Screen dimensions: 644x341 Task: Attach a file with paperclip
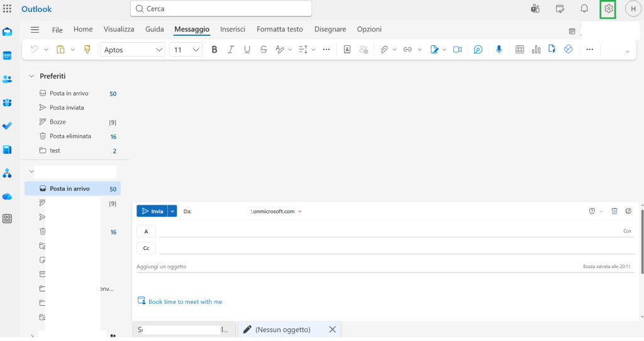pyautogui.click(x=384, y=50)
